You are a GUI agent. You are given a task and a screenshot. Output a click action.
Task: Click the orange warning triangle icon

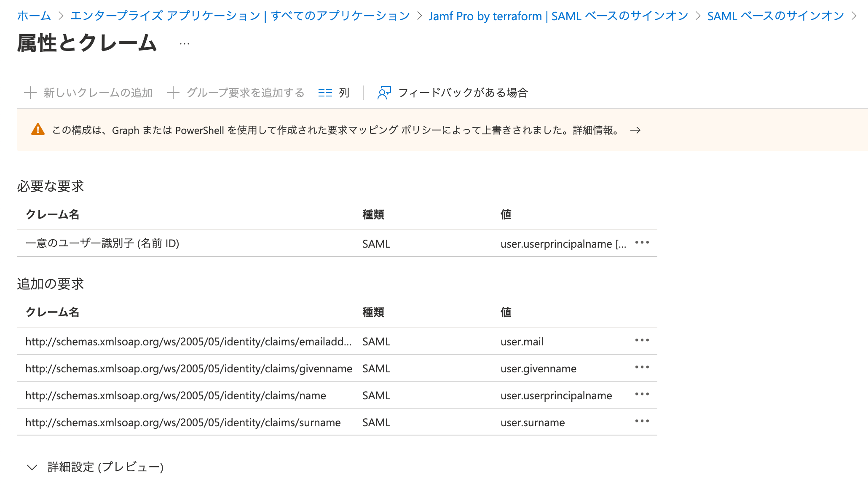coord(38,130)
